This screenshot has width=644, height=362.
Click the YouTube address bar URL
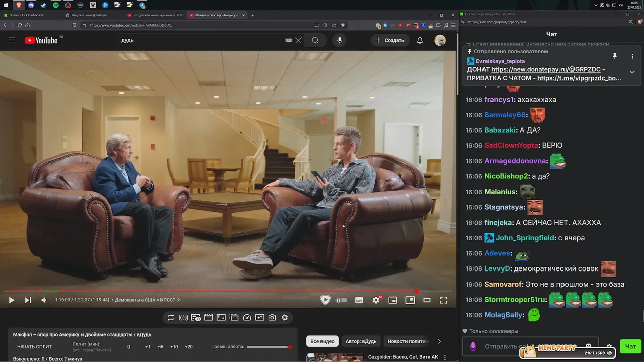[x=131, y=25]
